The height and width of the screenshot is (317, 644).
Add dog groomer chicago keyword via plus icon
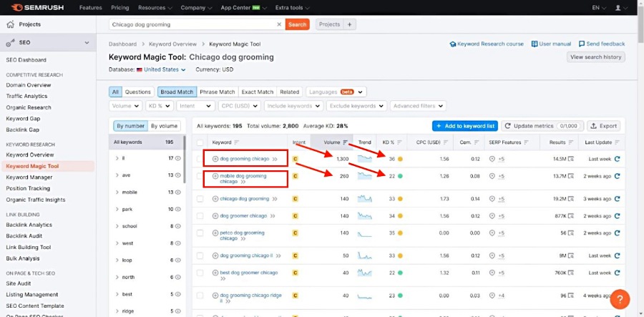coord(215,216)
